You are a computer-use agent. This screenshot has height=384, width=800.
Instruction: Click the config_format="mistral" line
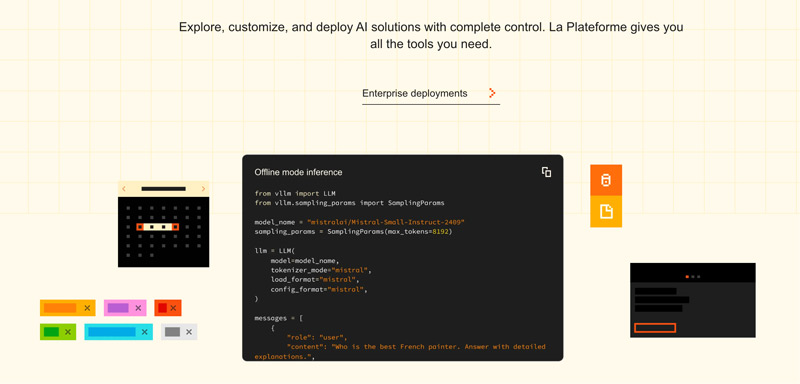point(319,289)
